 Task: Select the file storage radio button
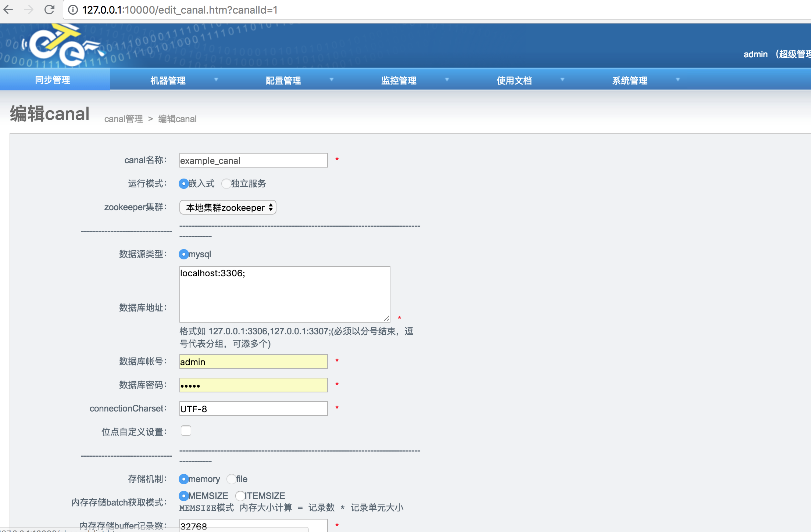pos(231,479)
